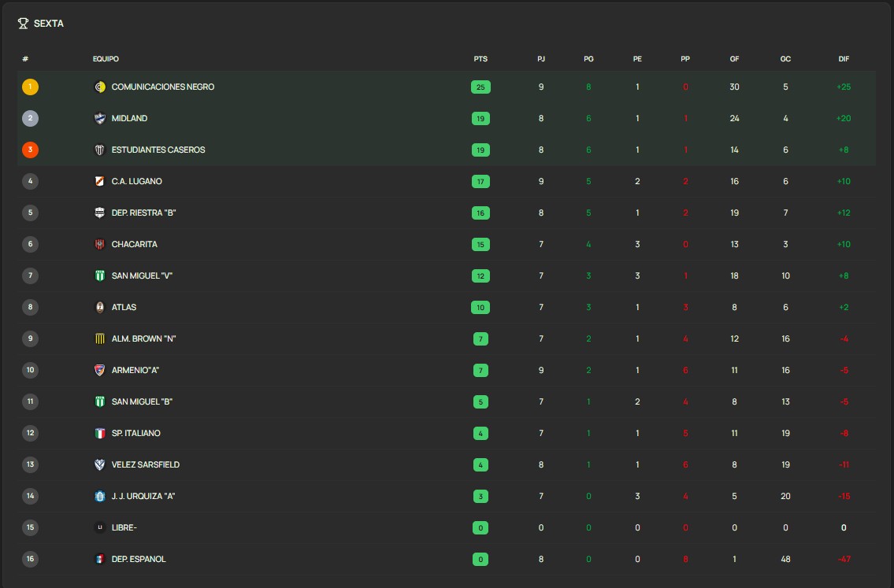The image size is (894, 588).
Task: Click the trophy icon beside SEXTA
Action: (x=23, y=24)
